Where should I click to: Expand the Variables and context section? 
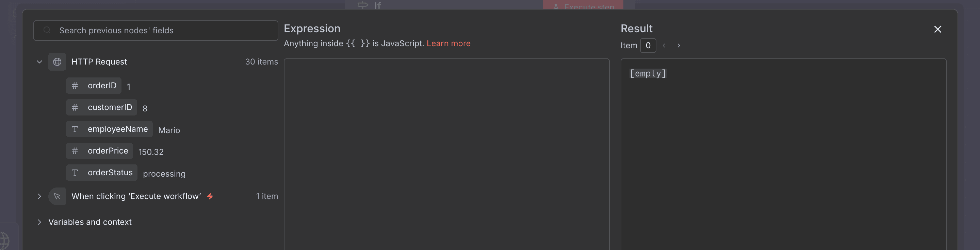pyautogui.click(x=39, y=222)
